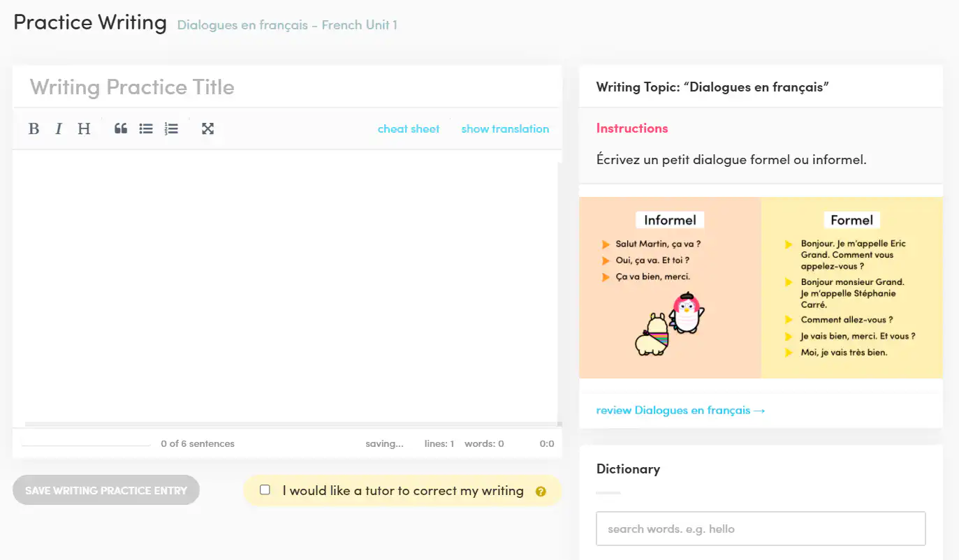Create a bulleted list with the toolbar icon

click(x=146, y=128)
